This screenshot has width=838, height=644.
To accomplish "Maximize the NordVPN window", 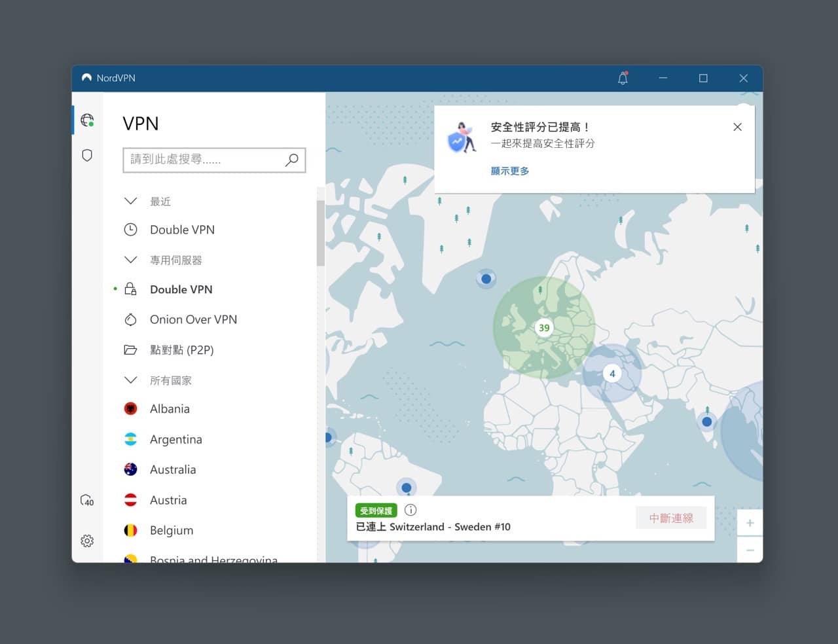I will (703, 78).
